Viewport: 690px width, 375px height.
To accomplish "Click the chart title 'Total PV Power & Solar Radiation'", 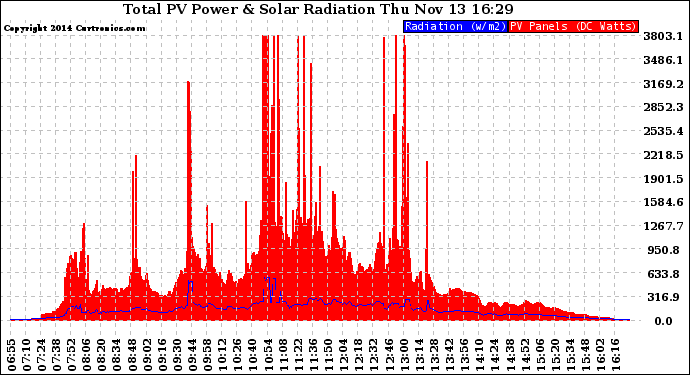I will pyautogui.click(x=249, y=9).
